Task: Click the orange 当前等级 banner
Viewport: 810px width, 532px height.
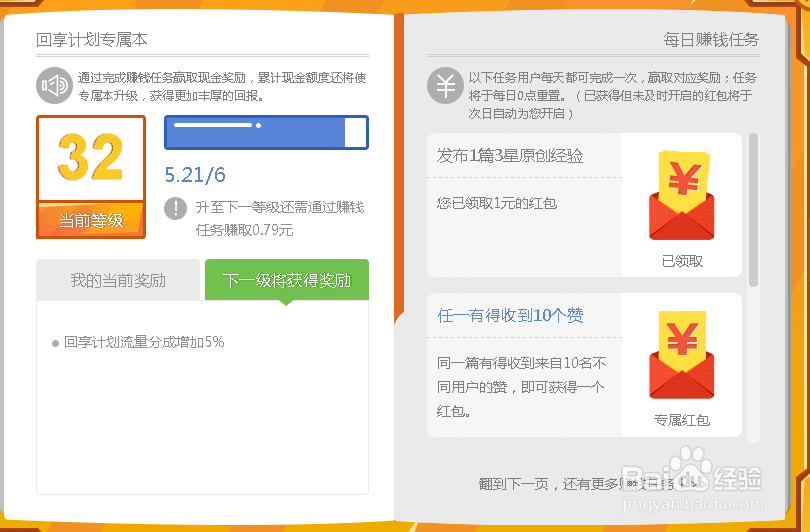Action: [91, 220]
